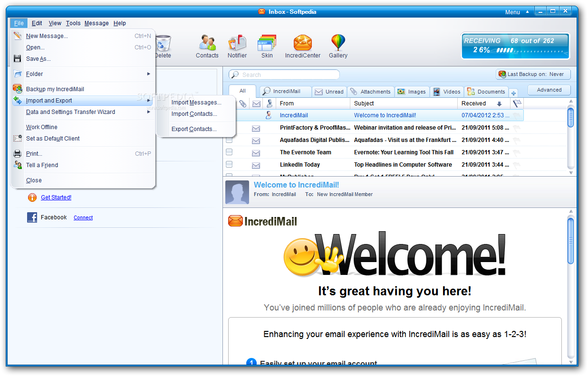Switch to the Documents filter tab
588x376 pixels.
[486, 92]
